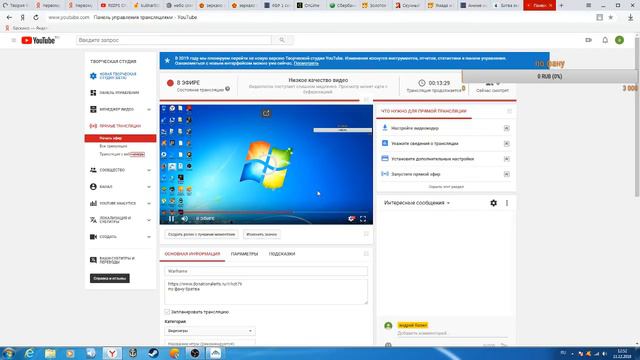Reload the page with the refresh icon
The width and height of the screenshot is (640, 360).
click(x=36, y=18)
